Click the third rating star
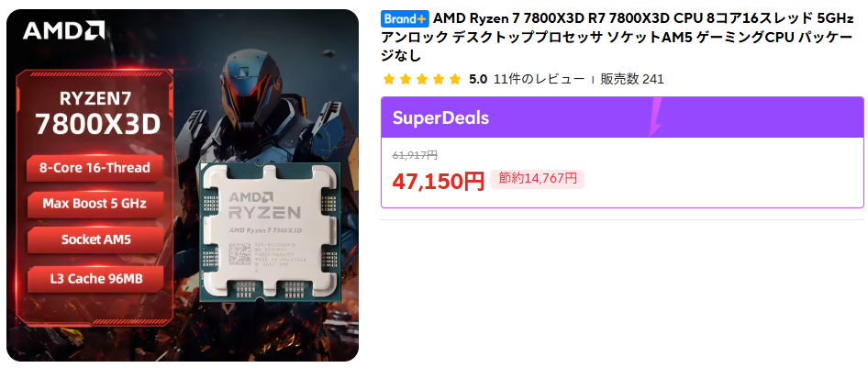Image resolution: width=868 pixels, height=379 pixels. [422, 79]
